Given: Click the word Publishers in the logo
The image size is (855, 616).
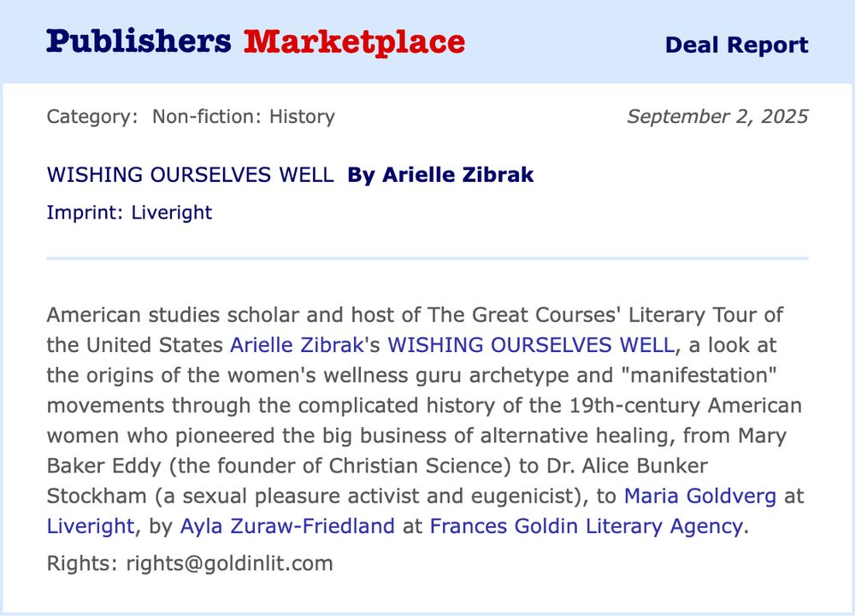Looking at the screenshot, I should tap(139, 43).
